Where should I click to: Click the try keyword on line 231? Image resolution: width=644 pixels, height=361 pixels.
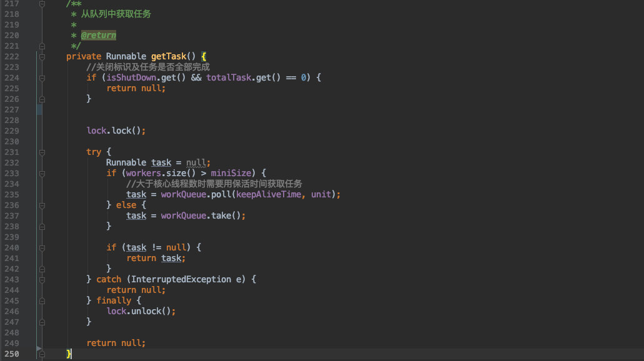pyautogui.click(x=94, y=152)
